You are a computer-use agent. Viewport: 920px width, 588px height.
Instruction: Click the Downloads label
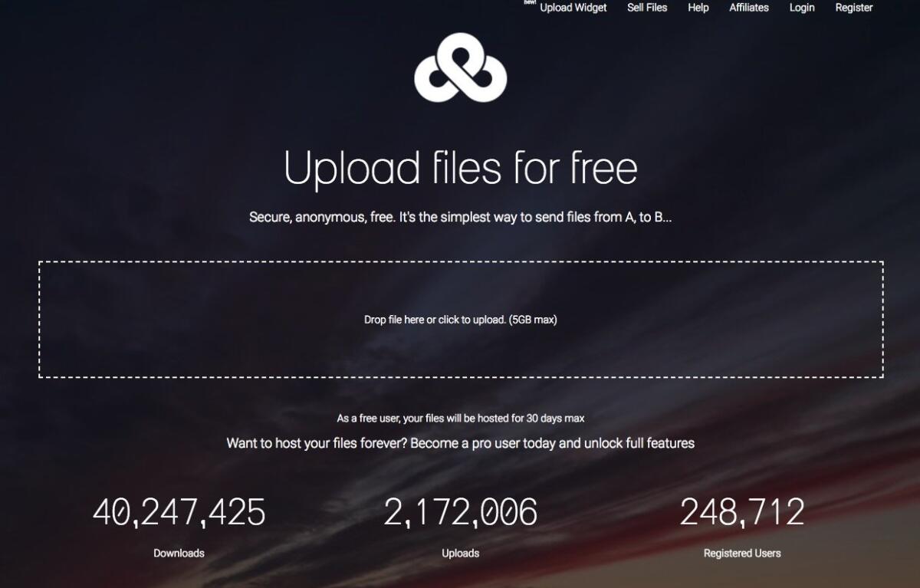179,552
